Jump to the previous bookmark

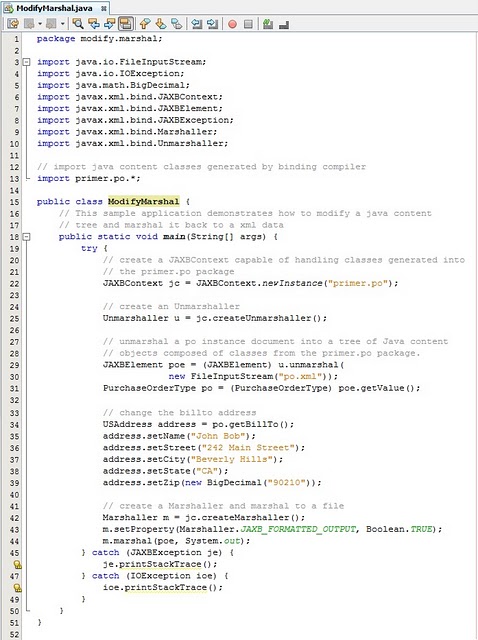click(x=145, y=24)
